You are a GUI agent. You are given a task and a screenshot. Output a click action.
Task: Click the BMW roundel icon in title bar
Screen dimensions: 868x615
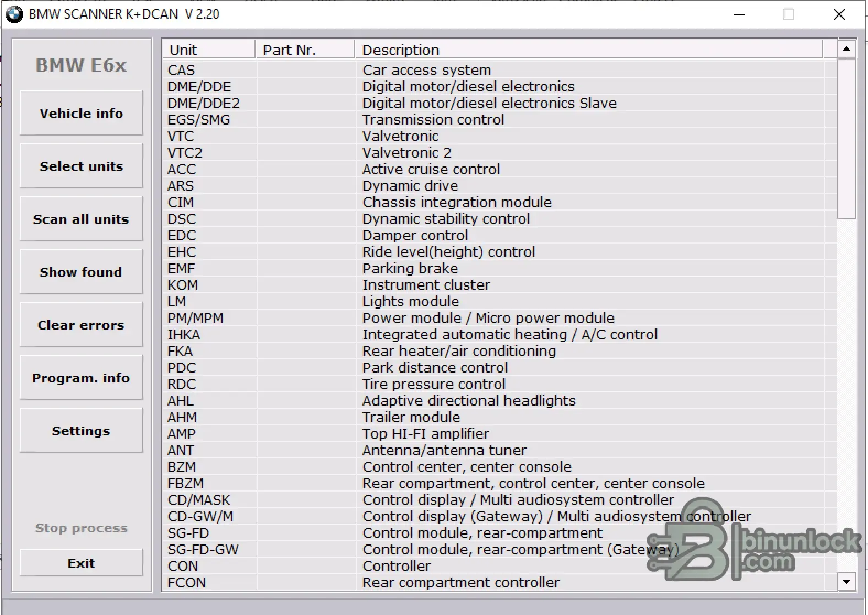[x=14, y=14]
